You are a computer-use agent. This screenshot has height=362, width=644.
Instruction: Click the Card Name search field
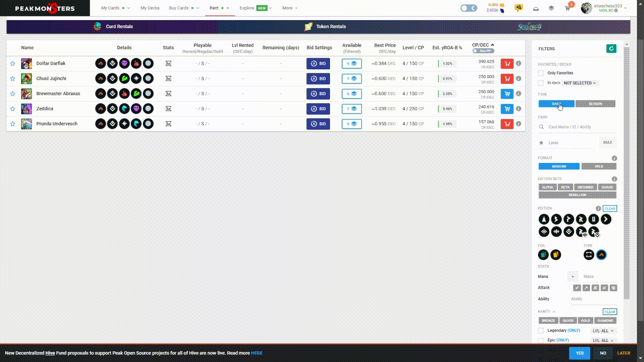click(x=577, y=127)
